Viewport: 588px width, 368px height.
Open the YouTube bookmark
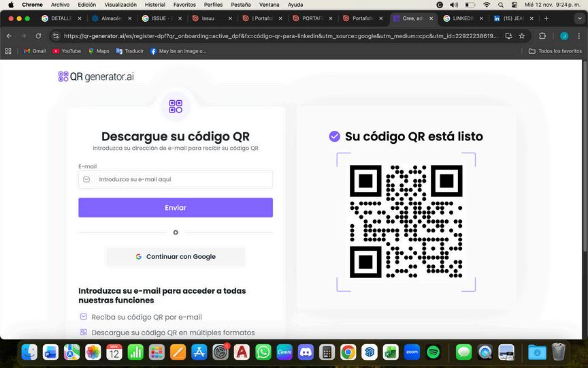pyautogui.click(x=67, y=51)
